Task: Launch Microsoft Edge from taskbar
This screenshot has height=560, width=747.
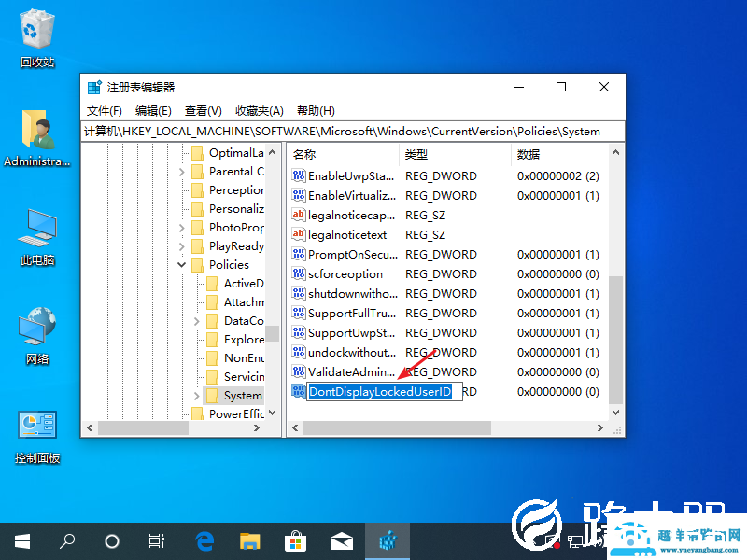Action: coord(204,541)
